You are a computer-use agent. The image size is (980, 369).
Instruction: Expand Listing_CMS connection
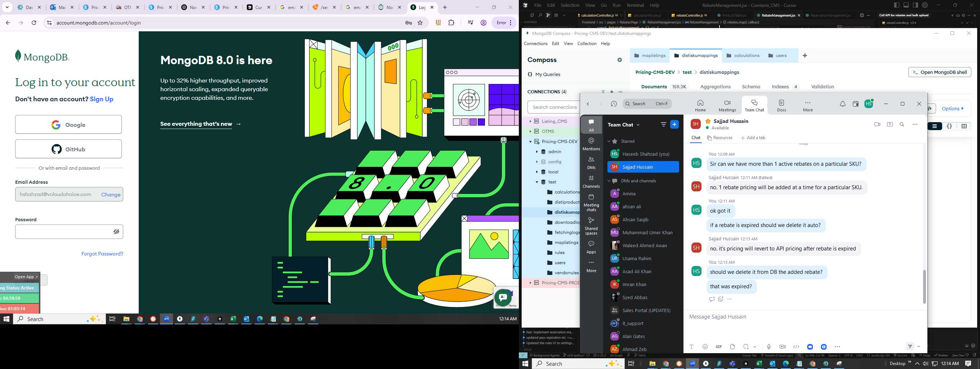[530, 121]
